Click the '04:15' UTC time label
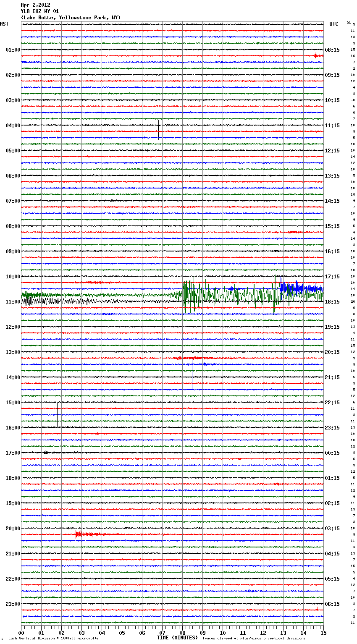The image size is (357, 644). [332, 554]
